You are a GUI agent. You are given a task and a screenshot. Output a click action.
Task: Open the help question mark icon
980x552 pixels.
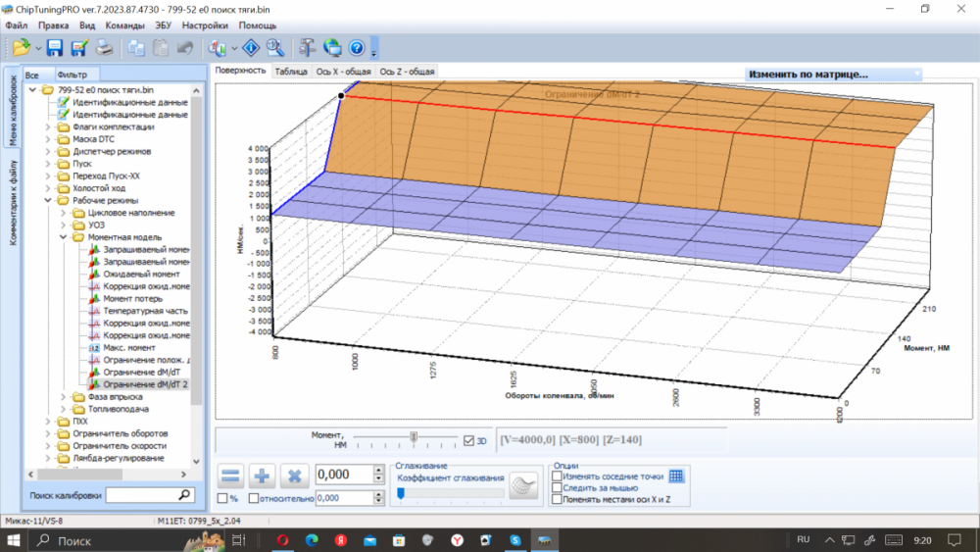click(x=357, y=47)
